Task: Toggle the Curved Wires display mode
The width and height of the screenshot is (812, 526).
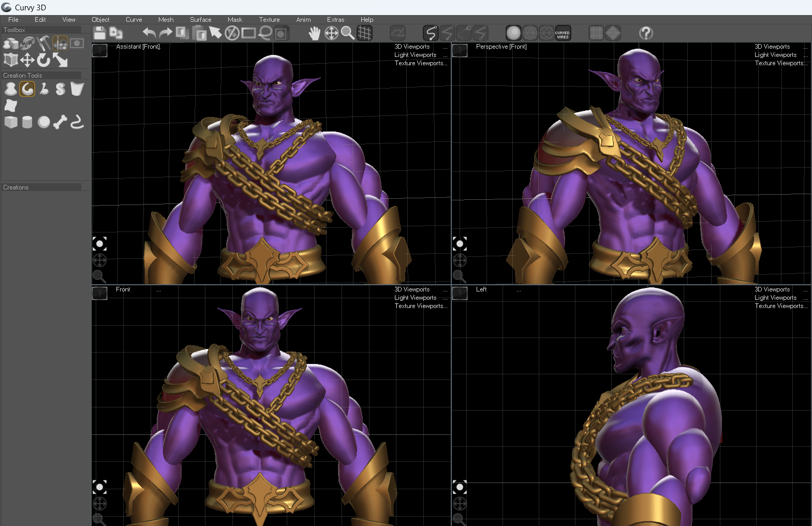Action: pos(563,33)
